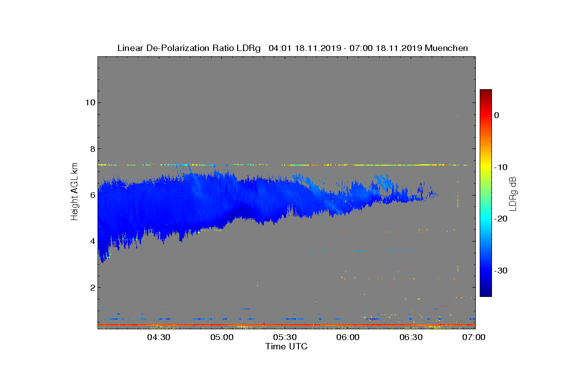
Task: Click the 10 km height tick label
Action: tap(89, 102)
